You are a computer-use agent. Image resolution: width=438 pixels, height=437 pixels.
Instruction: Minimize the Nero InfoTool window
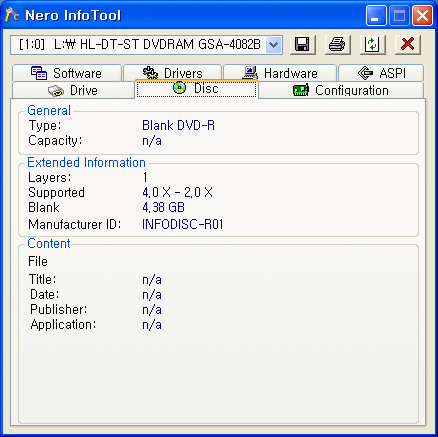[376, 15]
